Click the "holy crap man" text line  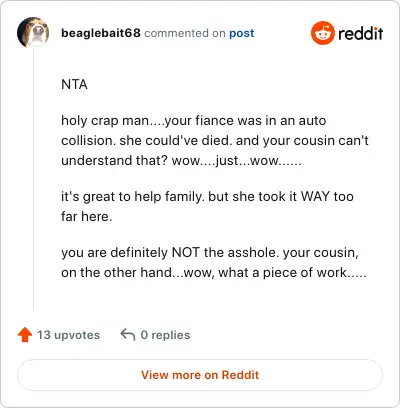194,121
